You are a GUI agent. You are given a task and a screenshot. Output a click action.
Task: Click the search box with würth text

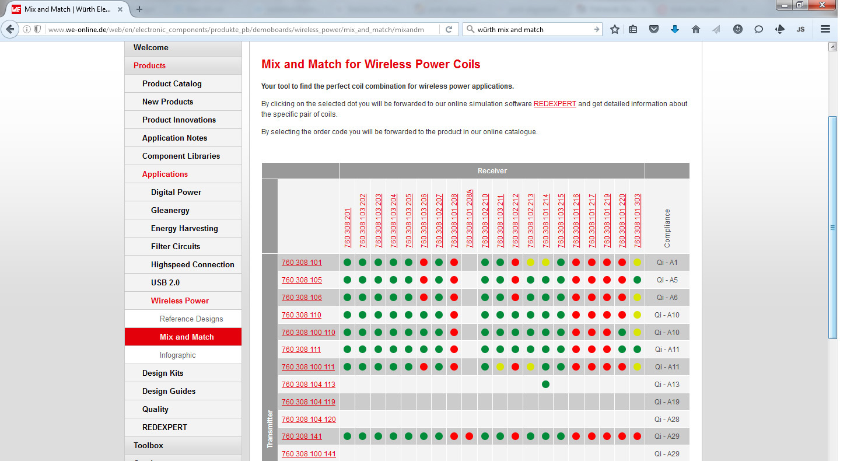point(533,29)
